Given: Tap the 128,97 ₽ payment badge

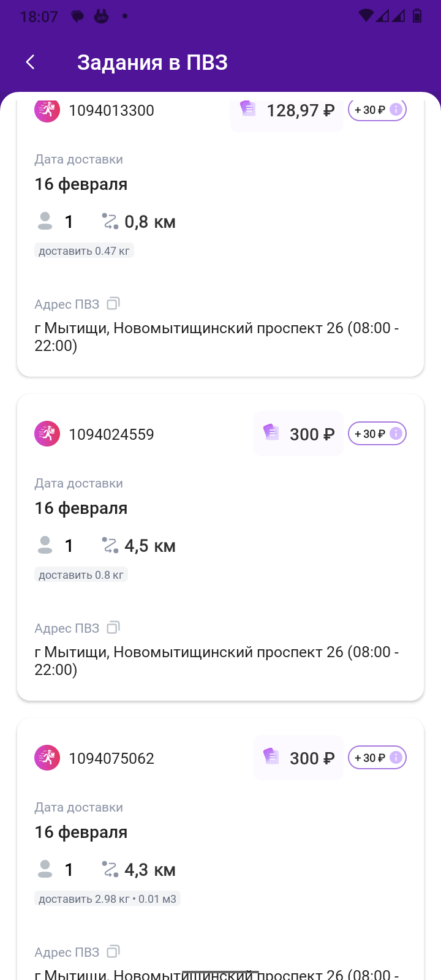Looking at the screenshot, I should pyautogui.click(x=287, y=111).
